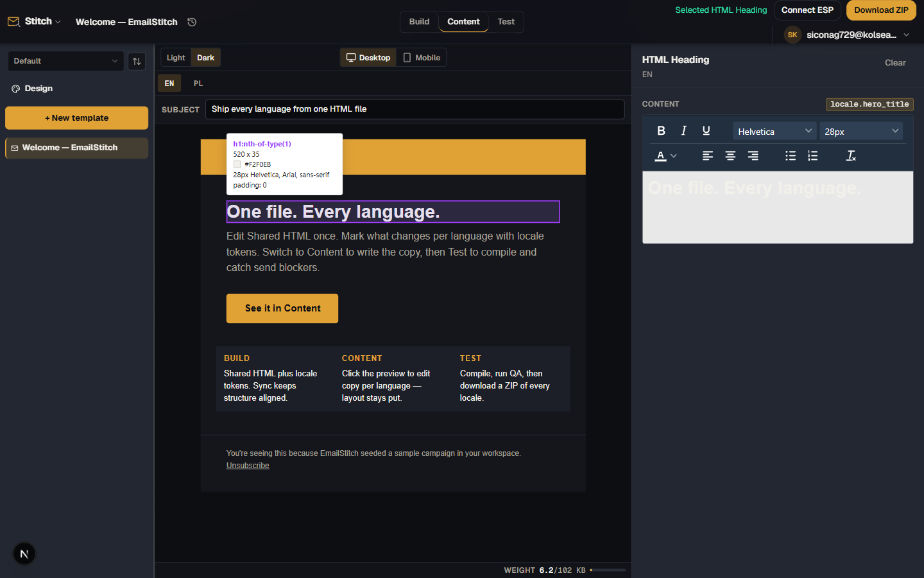Open the Helvetica font dropdown
Screen dimensions: 924x578
click(x=774, y=131)
